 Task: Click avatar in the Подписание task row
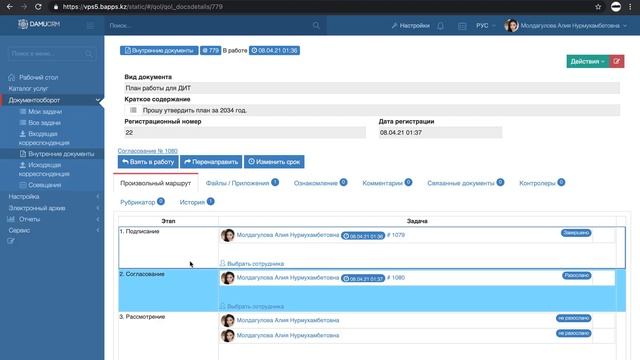[228, 235]
